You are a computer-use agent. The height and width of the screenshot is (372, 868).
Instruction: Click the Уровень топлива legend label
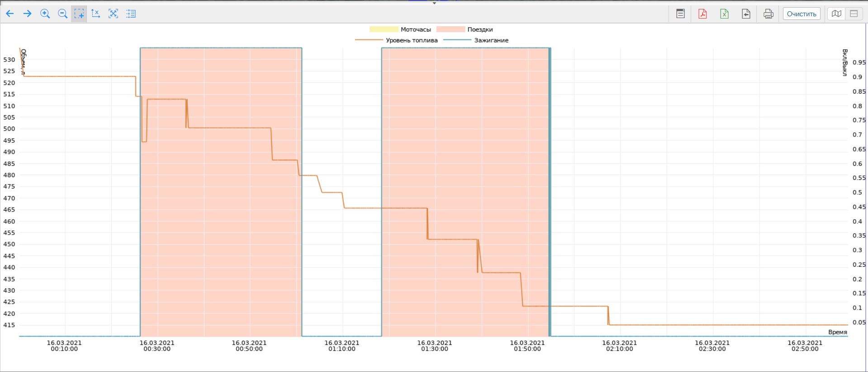click(x=411, y=40)
